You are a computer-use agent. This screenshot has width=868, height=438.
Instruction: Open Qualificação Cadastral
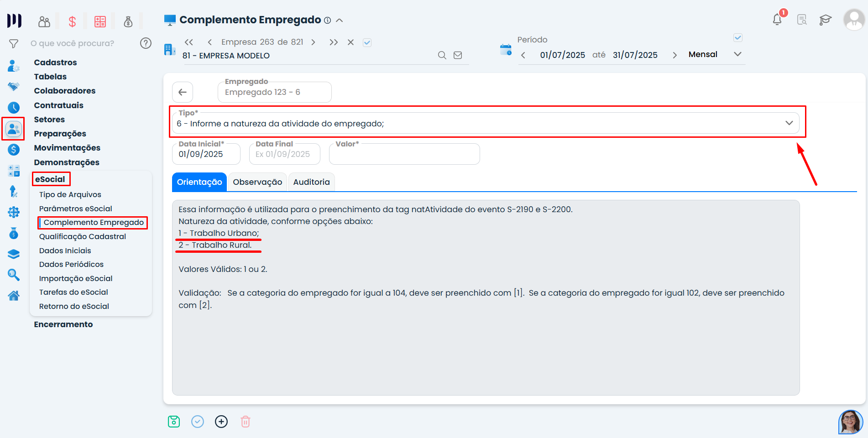coord(83,236)
